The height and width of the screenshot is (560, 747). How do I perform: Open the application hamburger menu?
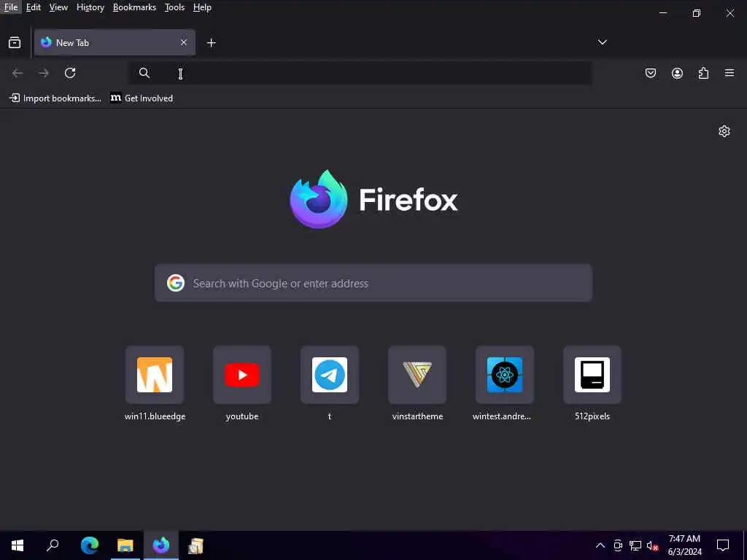[729, 73]
